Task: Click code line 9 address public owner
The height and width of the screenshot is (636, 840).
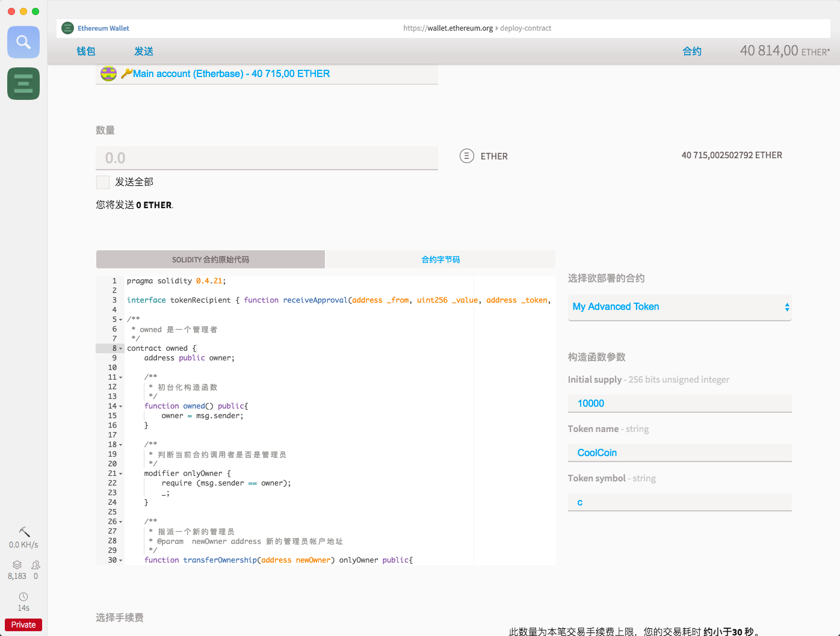Action: pos(190,358)
